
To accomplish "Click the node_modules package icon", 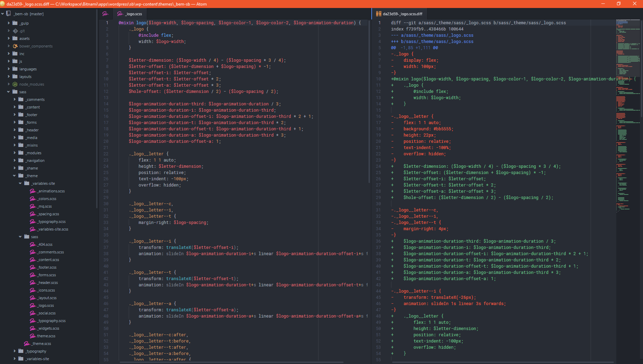I will [x=15, y=84].
